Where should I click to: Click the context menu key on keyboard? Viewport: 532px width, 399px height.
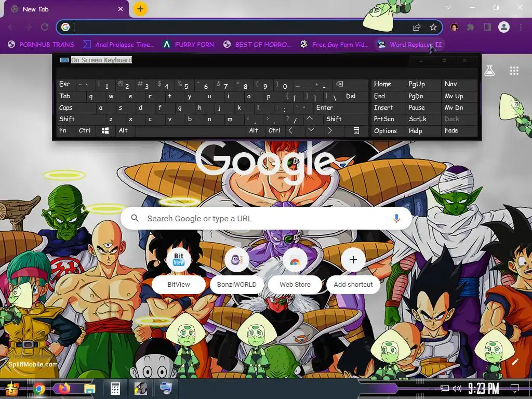[x=356, y=130]
